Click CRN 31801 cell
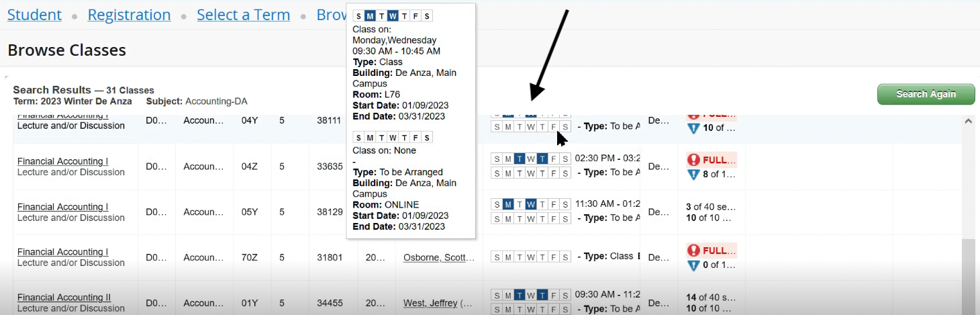This screenshot has width=980, height=315. (330, 257)
